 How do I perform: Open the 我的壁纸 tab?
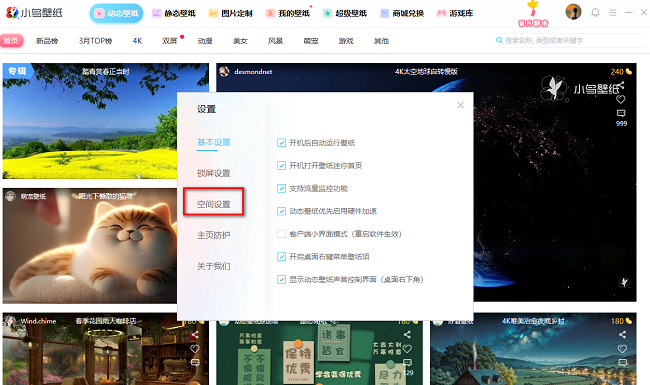pyautogui.click(x=288, y=13)
